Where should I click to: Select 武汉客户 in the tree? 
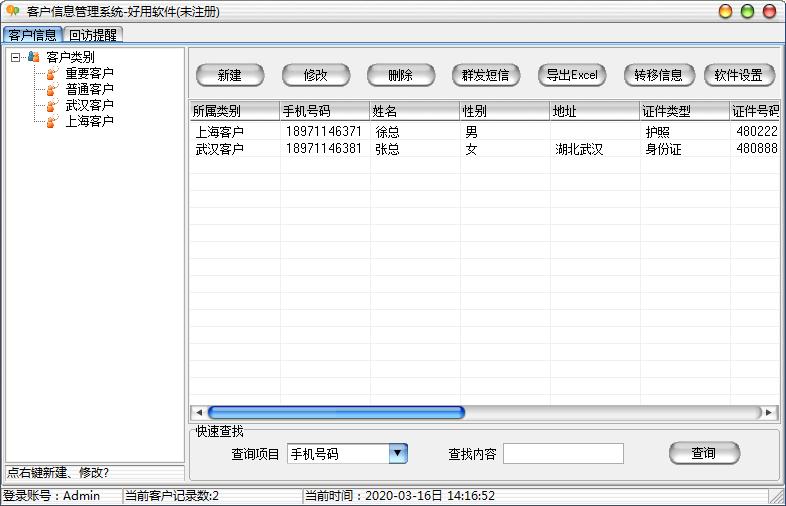tap(90, 106)
